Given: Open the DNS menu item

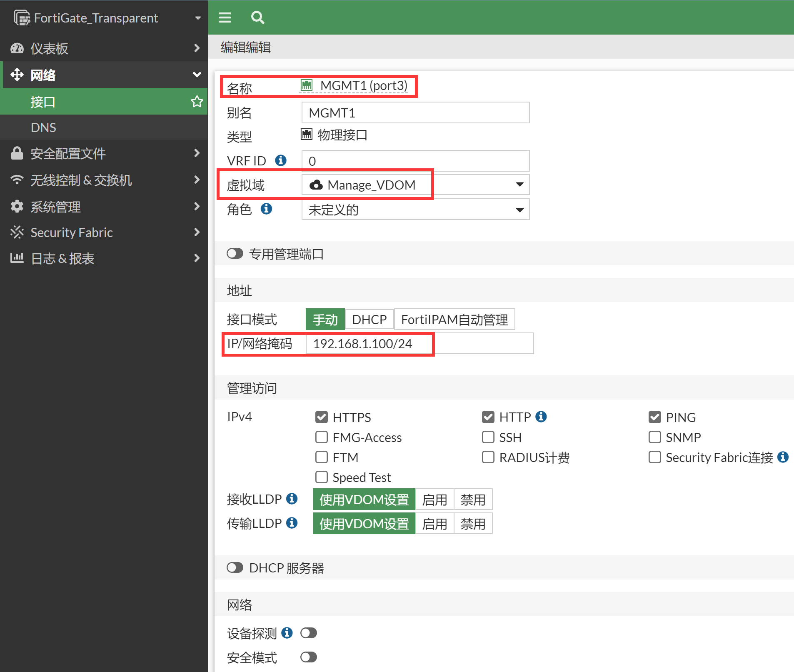Looking at the screenshot, I should 43,127.
